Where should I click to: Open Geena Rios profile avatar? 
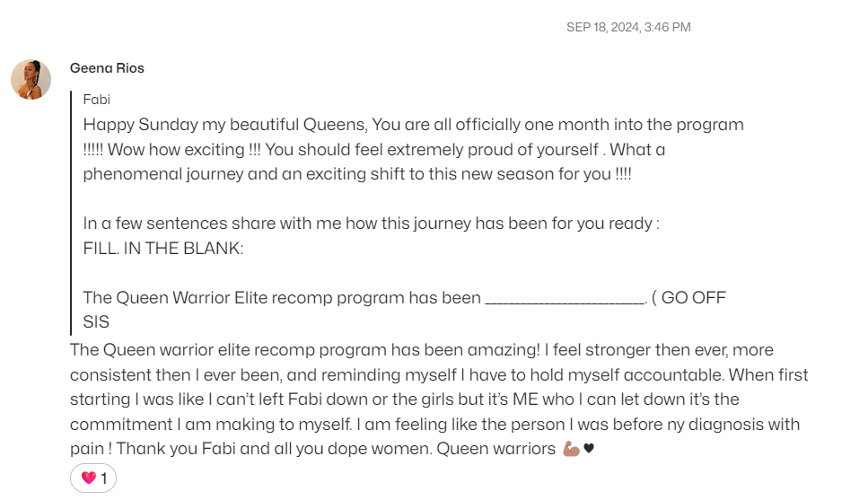coord(31,80)
